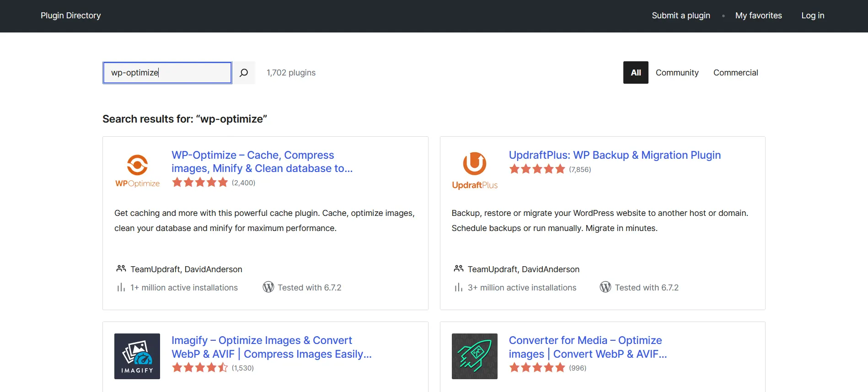The image size is (868, 392).
Task: Open WP-Optimize – Cache, Compress images title link
Action: (x=262, y=162)
